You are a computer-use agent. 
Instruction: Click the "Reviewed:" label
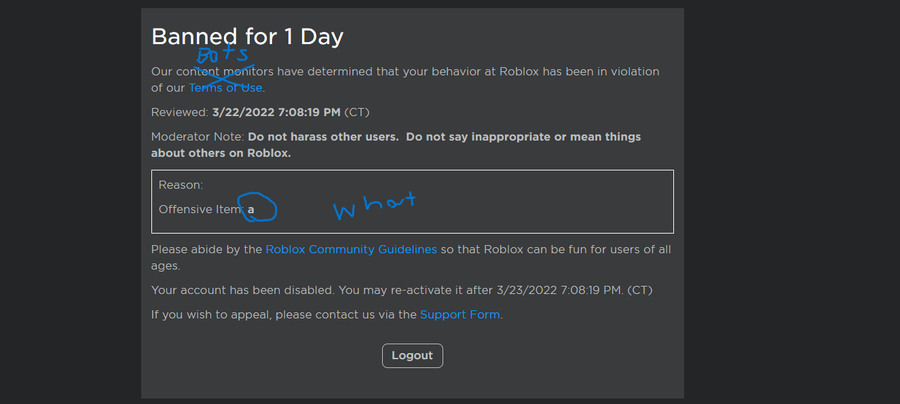pyautogui.click(x=179, y=111)
